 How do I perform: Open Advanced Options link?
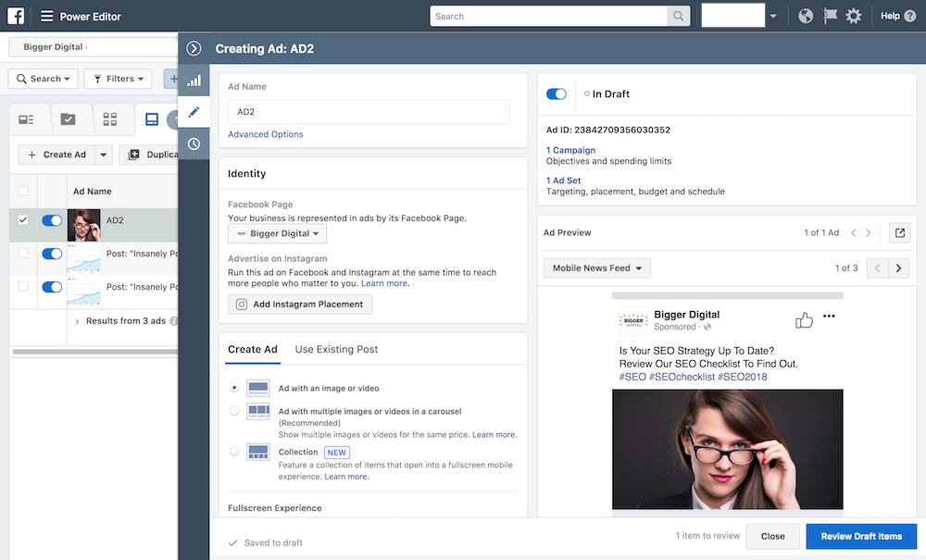[265, 134]
